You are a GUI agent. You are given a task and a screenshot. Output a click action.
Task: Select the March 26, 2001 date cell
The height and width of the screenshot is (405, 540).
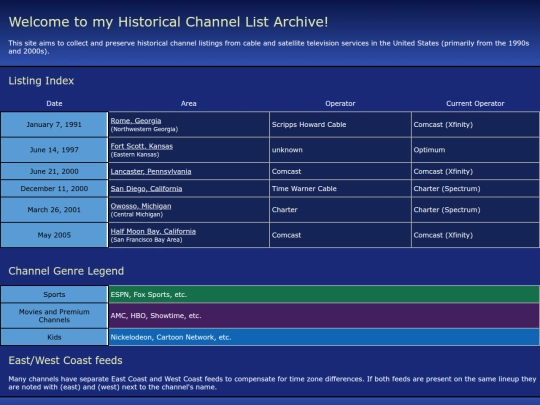(54, 210)
